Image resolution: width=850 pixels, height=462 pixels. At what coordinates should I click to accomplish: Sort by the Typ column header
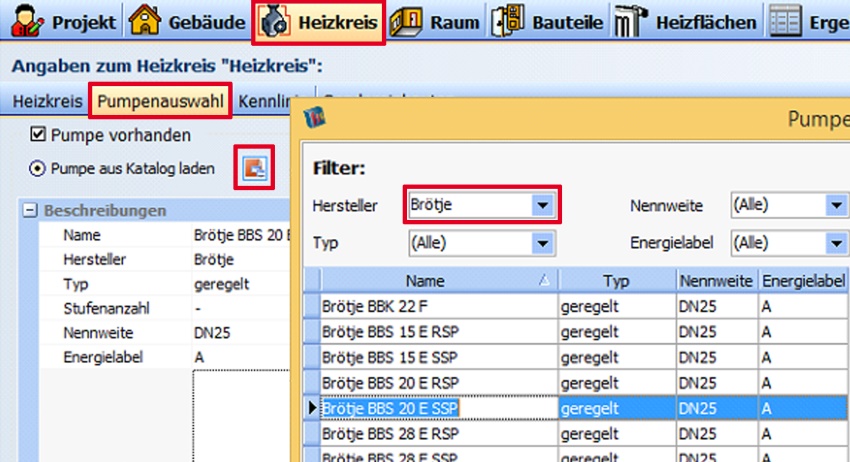coord(617,281)
